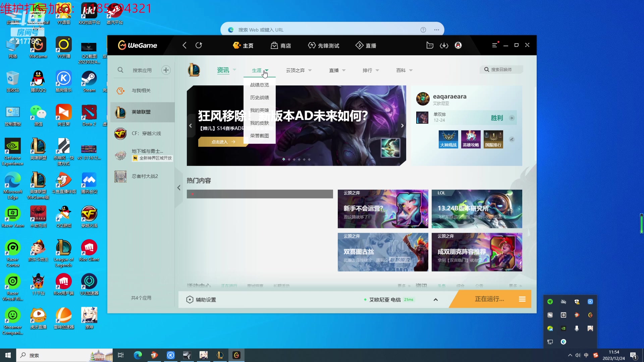Choose 我的皮肤 from the dropdown menu
The width and height of the screenshot is (644, 362).
click(x=260, y=123)
